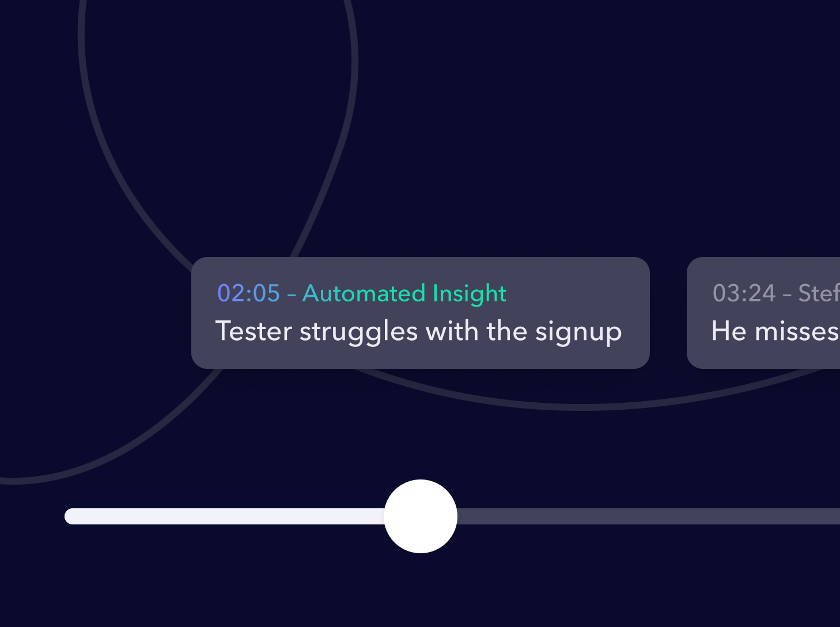
Task: Click the word "Insight" in the green label
Action: (x=470, y=294)
